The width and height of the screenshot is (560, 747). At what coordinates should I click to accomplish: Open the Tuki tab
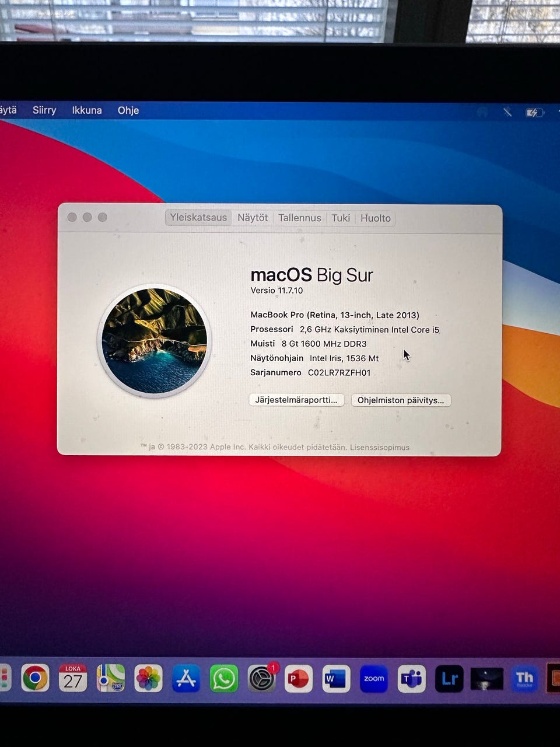(x=341, y=218)
